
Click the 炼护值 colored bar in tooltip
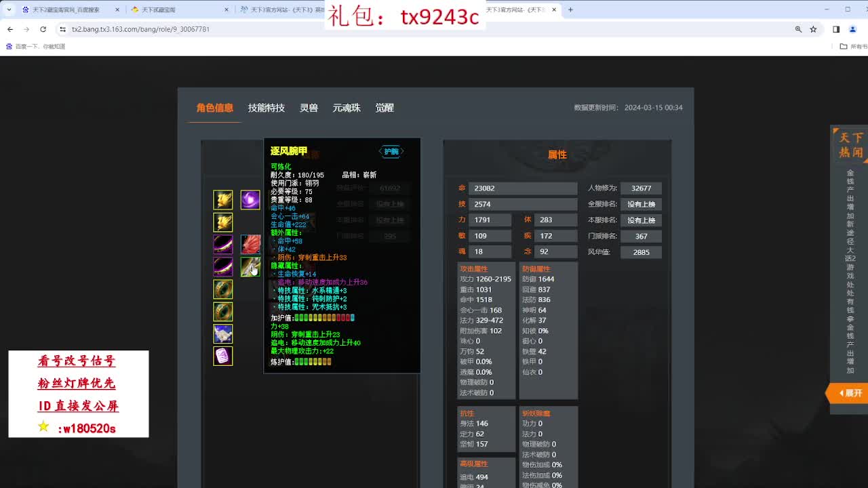point(313,362)
